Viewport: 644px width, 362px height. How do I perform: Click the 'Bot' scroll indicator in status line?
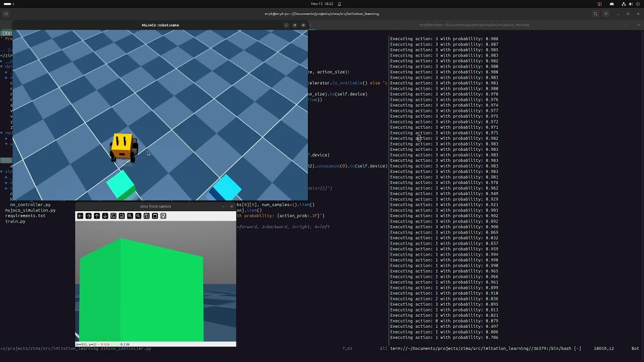point(635,348)
